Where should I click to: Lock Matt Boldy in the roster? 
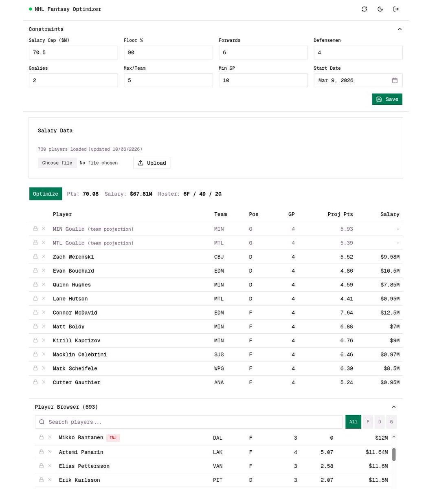(35, 326)
